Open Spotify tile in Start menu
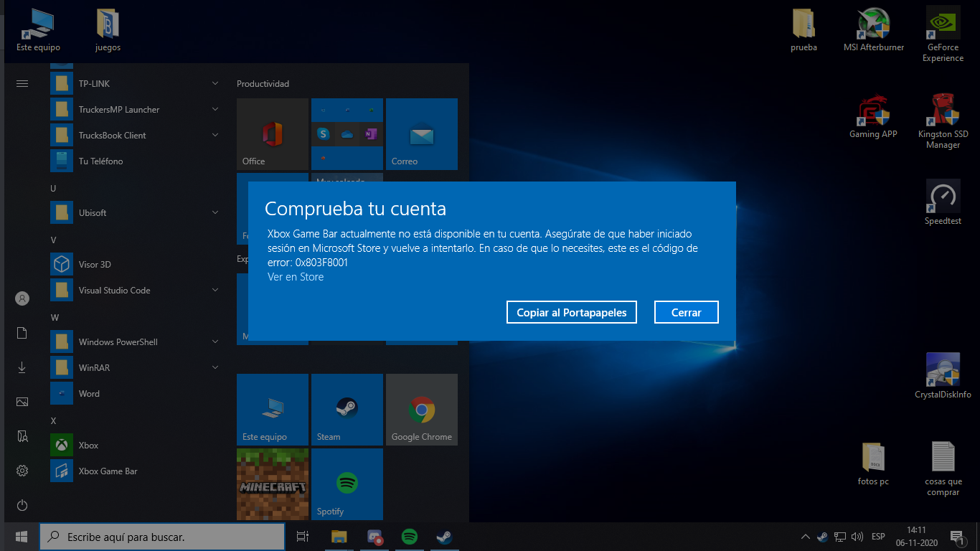The height and width of the screenshot is (551, 980). coord(347,484)
